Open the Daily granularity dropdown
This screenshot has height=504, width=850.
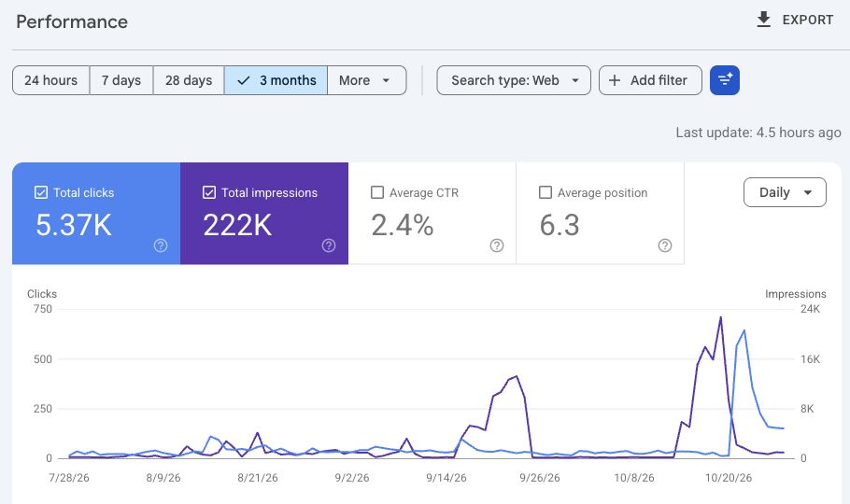(785, 192)
